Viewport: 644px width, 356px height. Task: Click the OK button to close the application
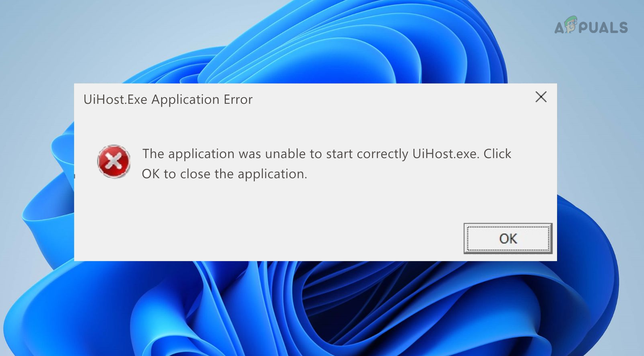click(x=508, y=239)
